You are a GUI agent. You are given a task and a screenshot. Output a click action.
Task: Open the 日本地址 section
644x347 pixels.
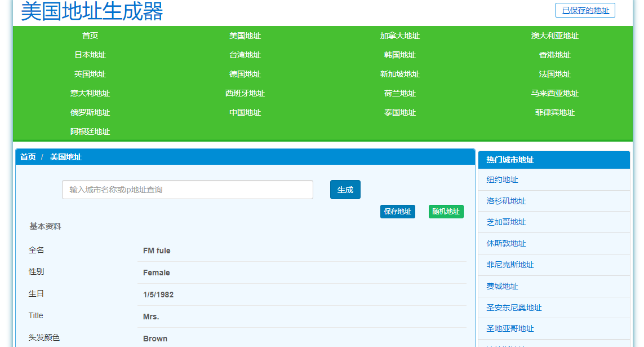click(90, 55)
